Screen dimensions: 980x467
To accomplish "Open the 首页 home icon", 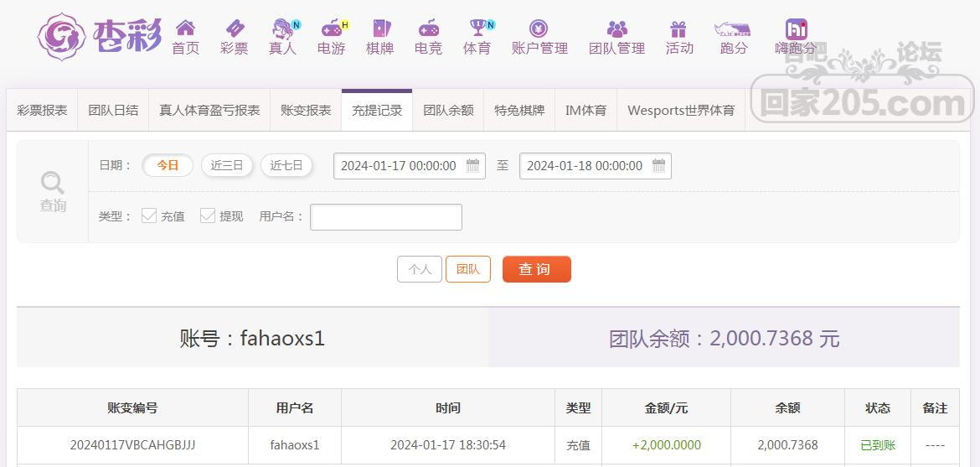I will pos(185,29).
